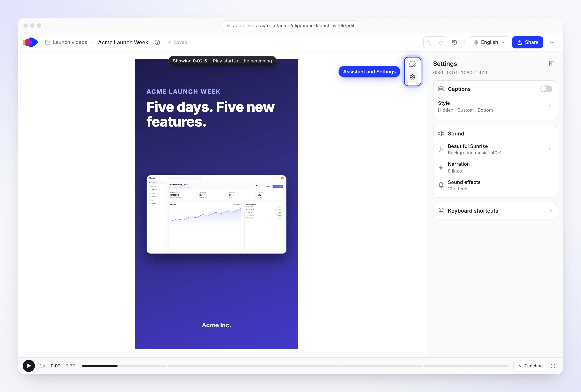Go to Launch videos breadcrumb
581x392 pixels.
pyautogui.click(x=70, y=42)
